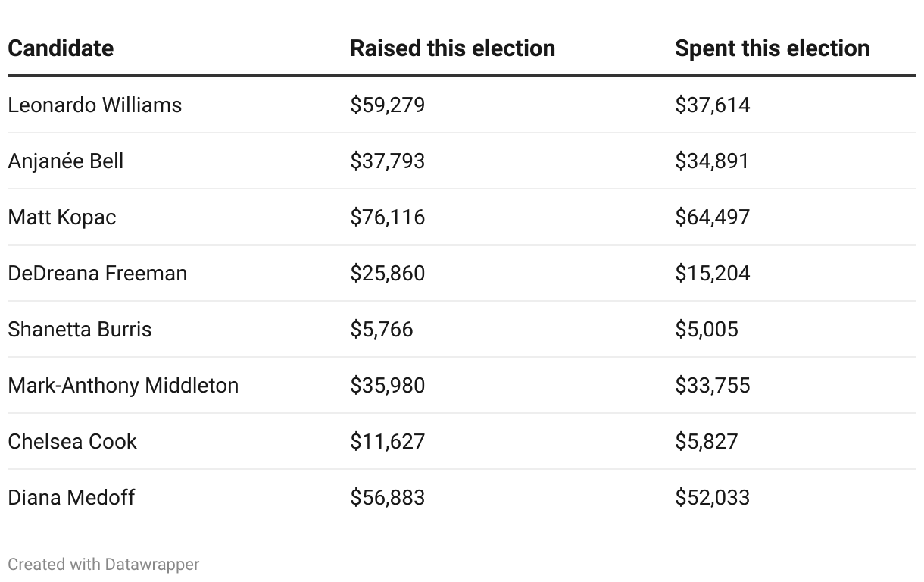
Task: Select the Chelsea Cook name cell
Action: pyautogui.click(x=73, y=441)
